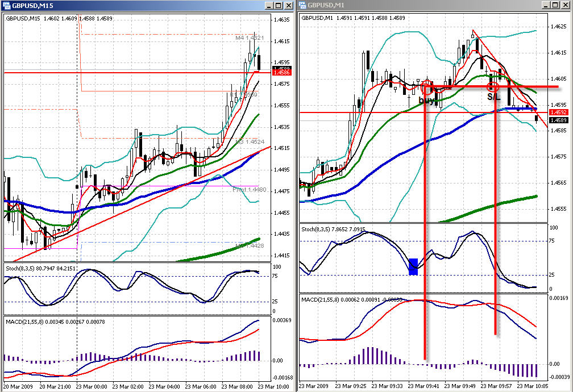Image resolution: width=573 pixels, height=392 pixels.
Task: Maximize the GBPUSD,M1 chart window
Action: tap(555, 5)
